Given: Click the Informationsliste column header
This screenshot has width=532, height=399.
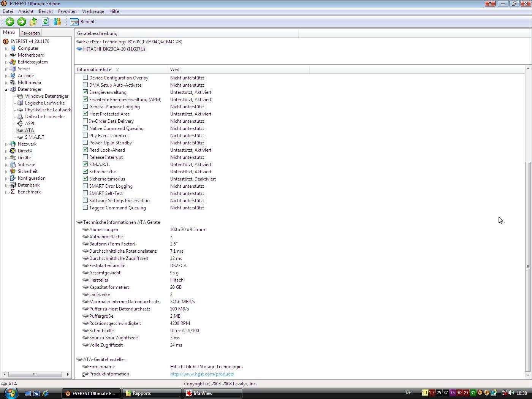Looking at the screenshot, I should tap(94, 70).
